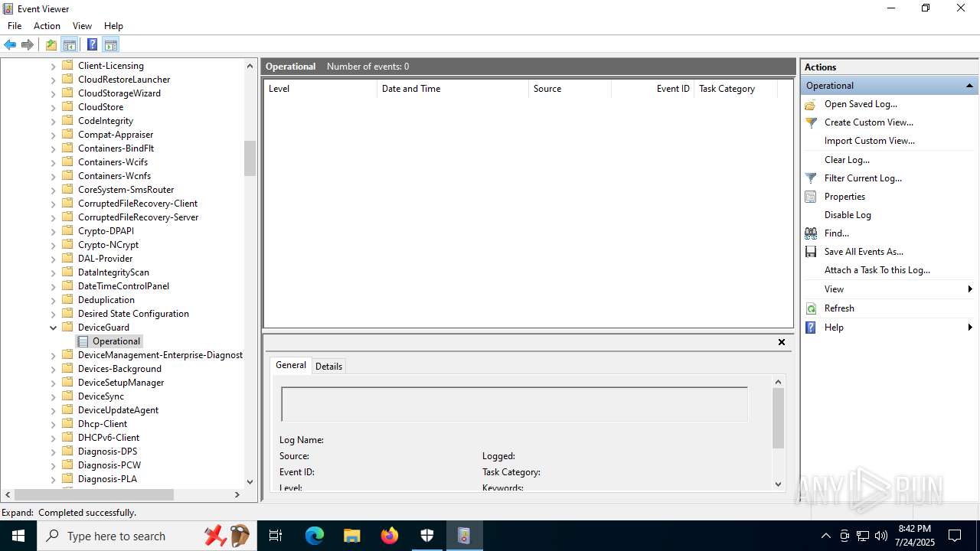Click the DeviceGuard folder icon
Screen dimensions: 980x551
(67, 328)
